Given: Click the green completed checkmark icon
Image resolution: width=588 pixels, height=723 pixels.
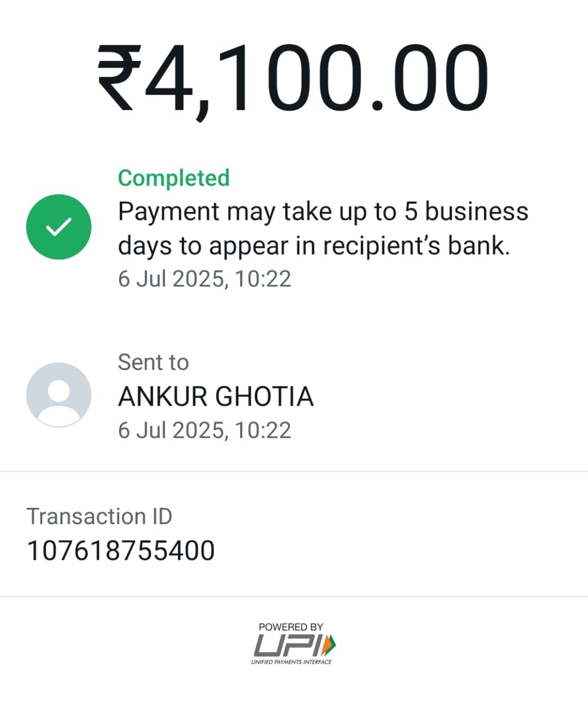Looking at the screenshot, I should click(x=59, y=227).
